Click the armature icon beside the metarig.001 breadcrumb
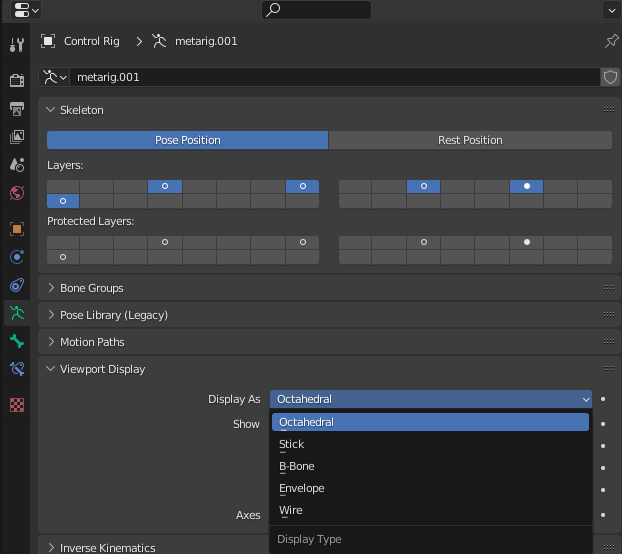This screenshot has height=554, width=622. click(x=159, y=41)
